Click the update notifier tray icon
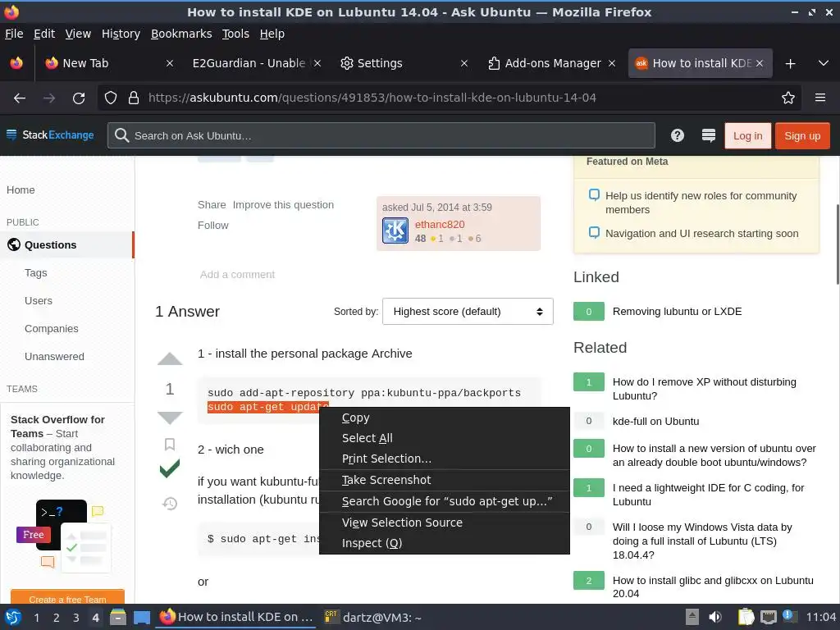This screenshot has height=630, width=840. [789, 616]
